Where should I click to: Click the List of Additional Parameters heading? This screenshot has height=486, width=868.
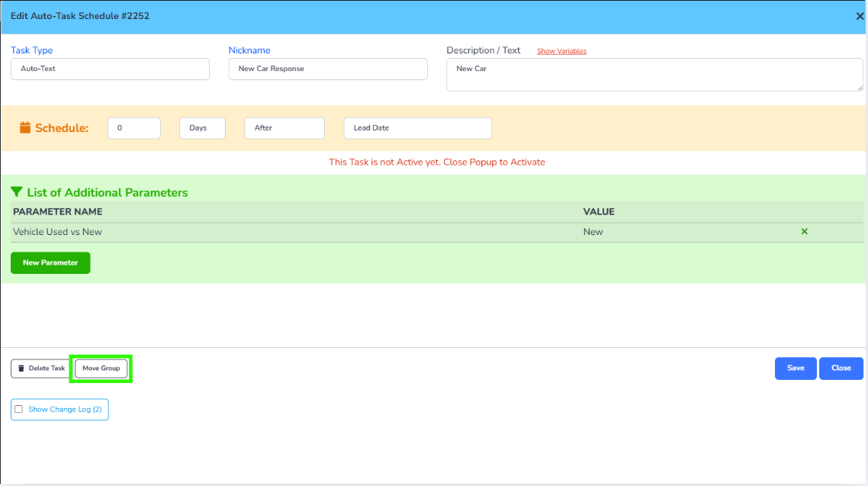pyautogui.click(x=108, y=192)
